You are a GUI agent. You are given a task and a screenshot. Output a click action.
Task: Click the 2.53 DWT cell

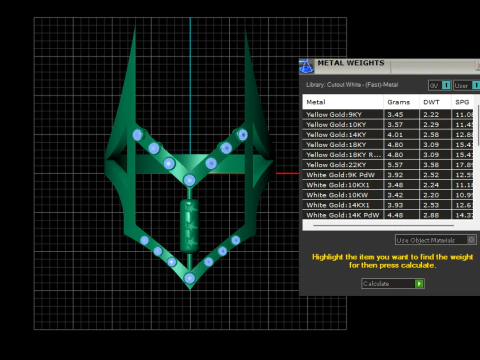click(435, 205)
